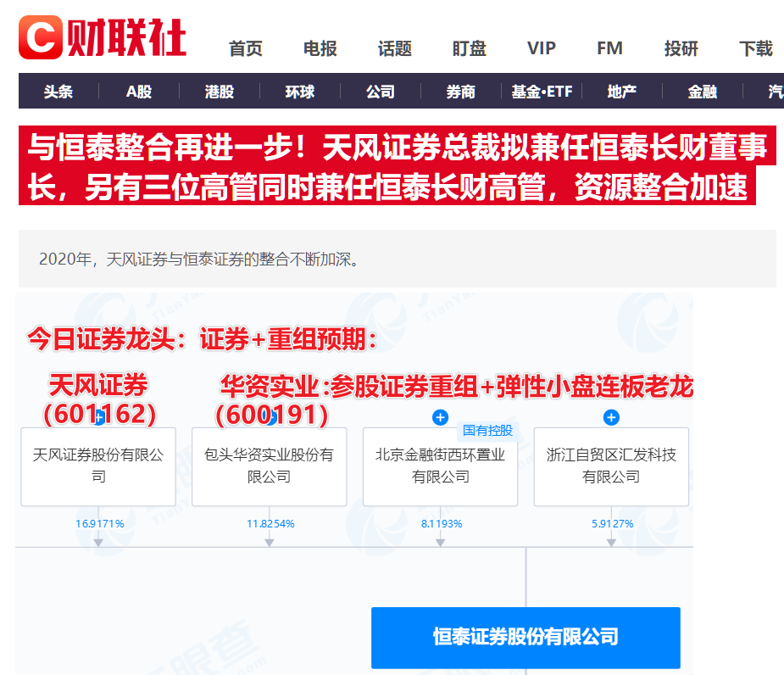Switch to the 券商 category tab
Image resolution: width=784 pixels, height=675 pixels.
(460, 91)
